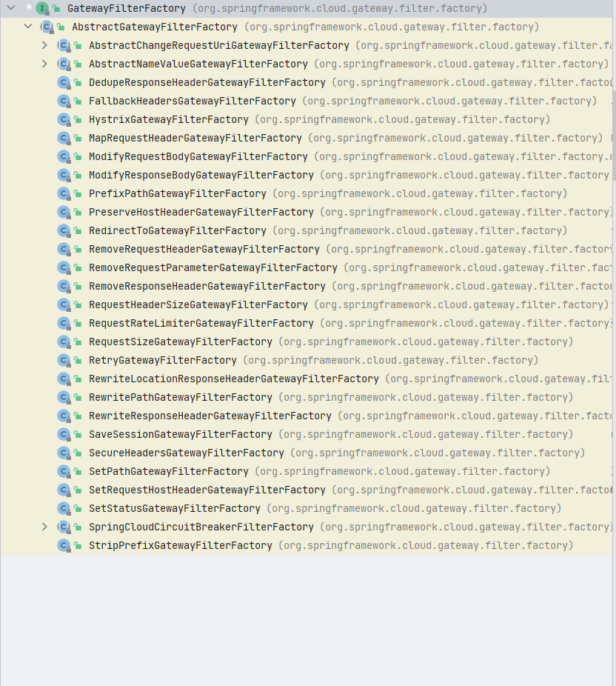Select RewriteLocationResponseHeaderGatewayFilterFactory class name
The height and width of the screenshot is (686, 616).
point(234,379)
